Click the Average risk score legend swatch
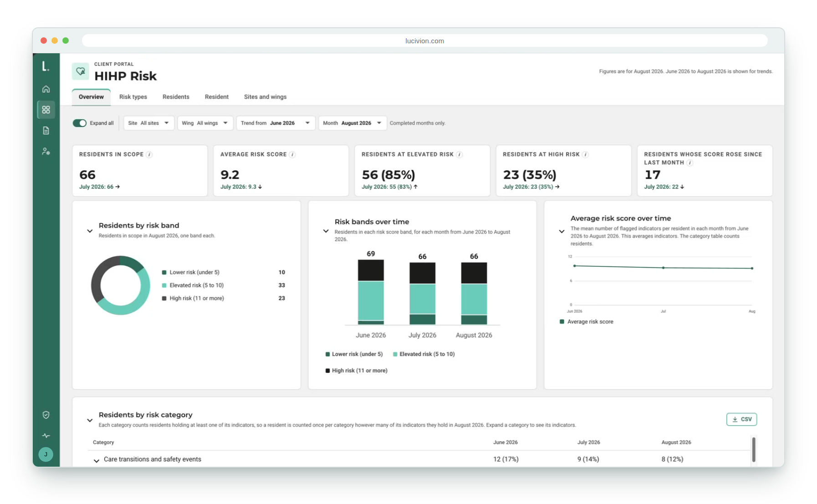Image resolution: width=817 pixels, height=504 pixels. [x=562, y=322]
